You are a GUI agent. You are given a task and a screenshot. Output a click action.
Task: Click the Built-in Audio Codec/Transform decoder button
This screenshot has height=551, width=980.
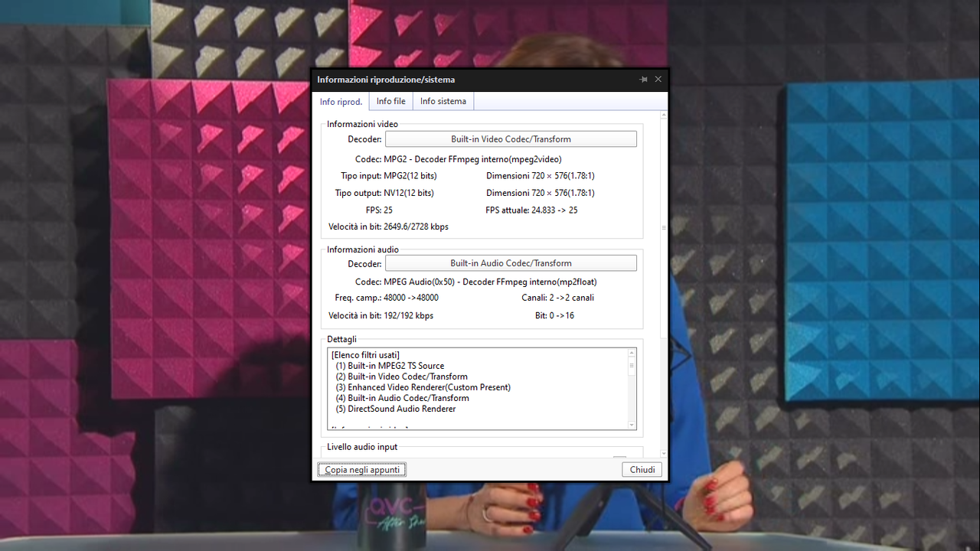511,262
